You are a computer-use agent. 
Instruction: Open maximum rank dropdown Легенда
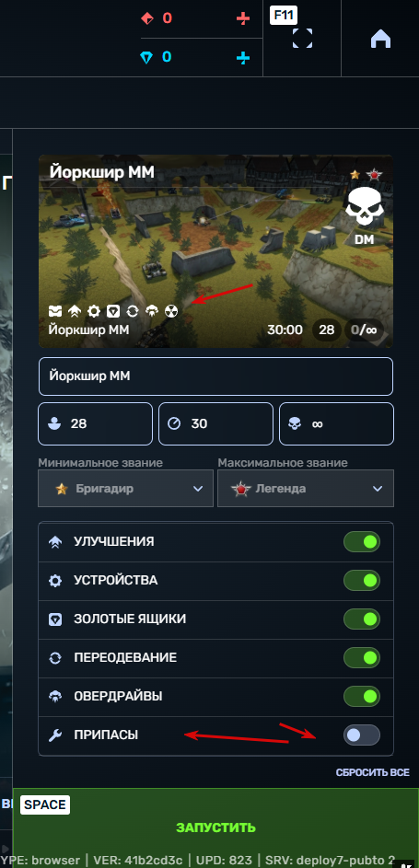pos(306,488)
